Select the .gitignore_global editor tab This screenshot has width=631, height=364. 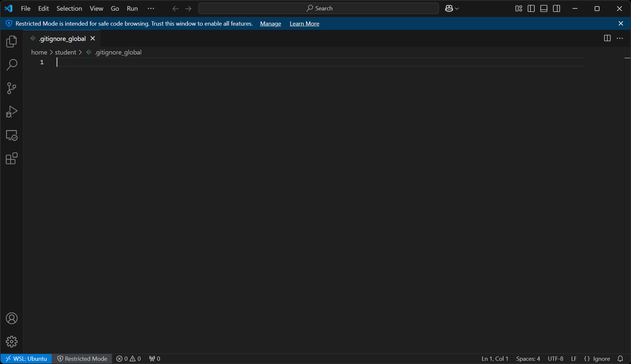click(x=62, y=38)
